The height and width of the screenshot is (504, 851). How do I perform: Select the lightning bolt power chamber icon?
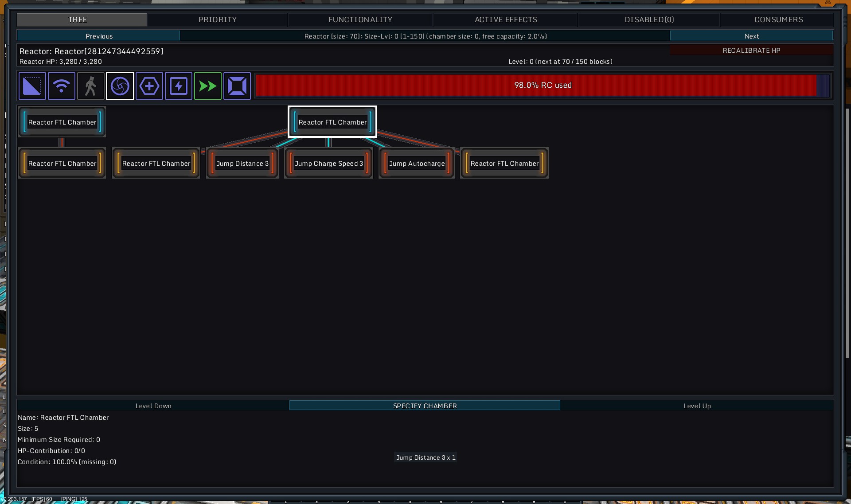tap(179, 86)
